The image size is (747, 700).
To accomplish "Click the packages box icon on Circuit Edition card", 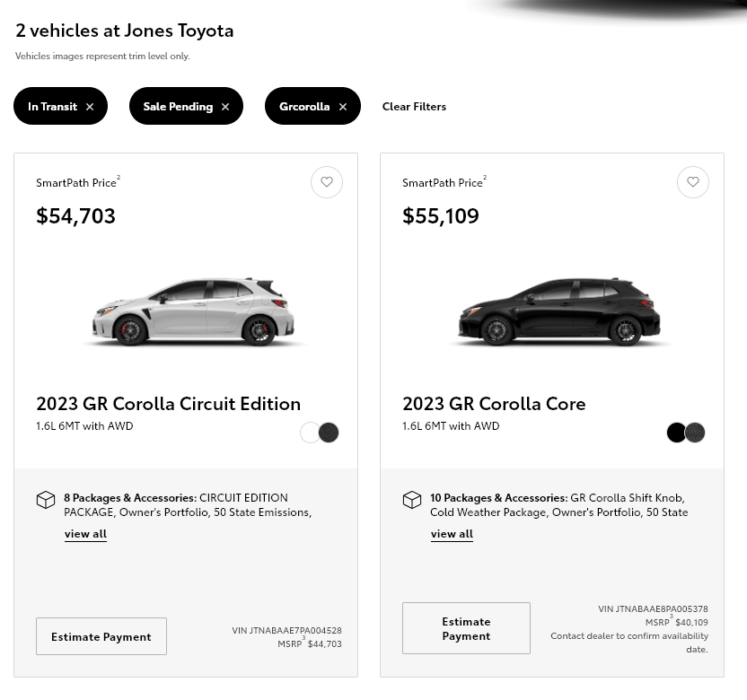I will pos(46,500).
